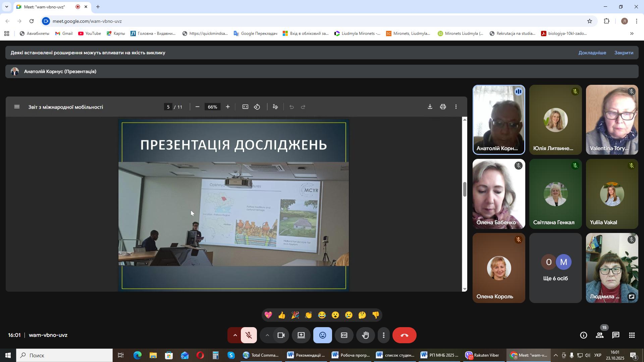Toggle the emoji reactions bar

(x=322, y=336)
